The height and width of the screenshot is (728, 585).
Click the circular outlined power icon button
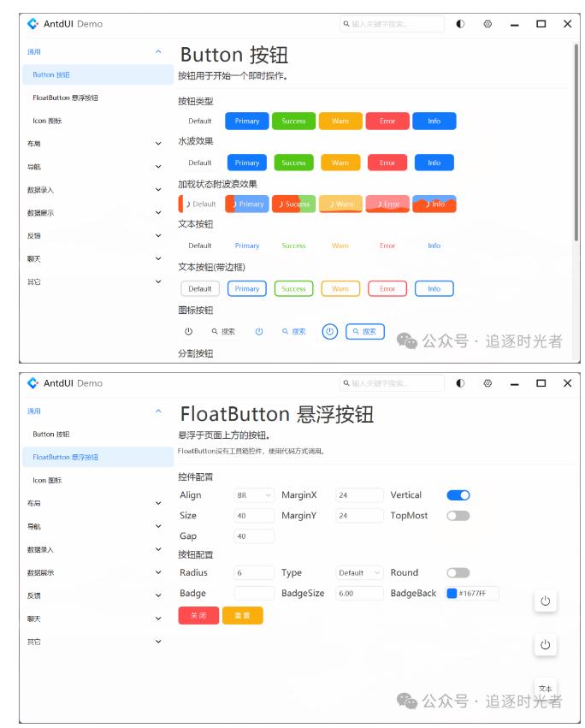329,332
